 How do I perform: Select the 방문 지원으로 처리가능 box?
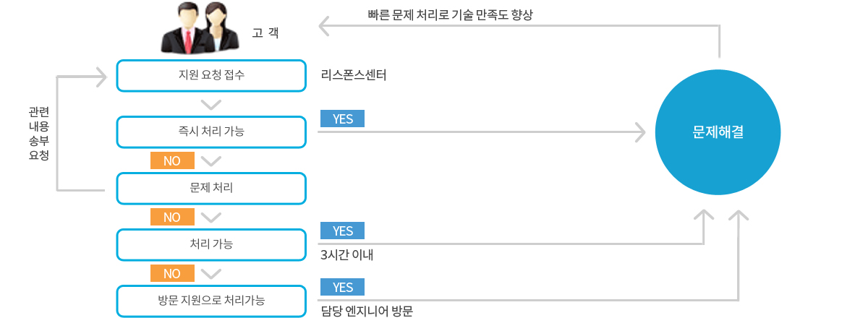[x=211, y=300]
